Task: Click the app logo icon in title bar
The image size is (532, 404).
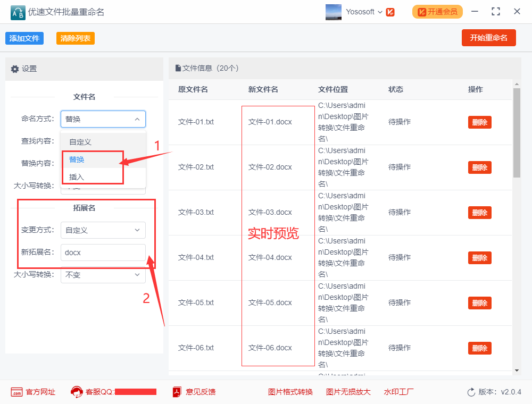Action: (17, 12)
